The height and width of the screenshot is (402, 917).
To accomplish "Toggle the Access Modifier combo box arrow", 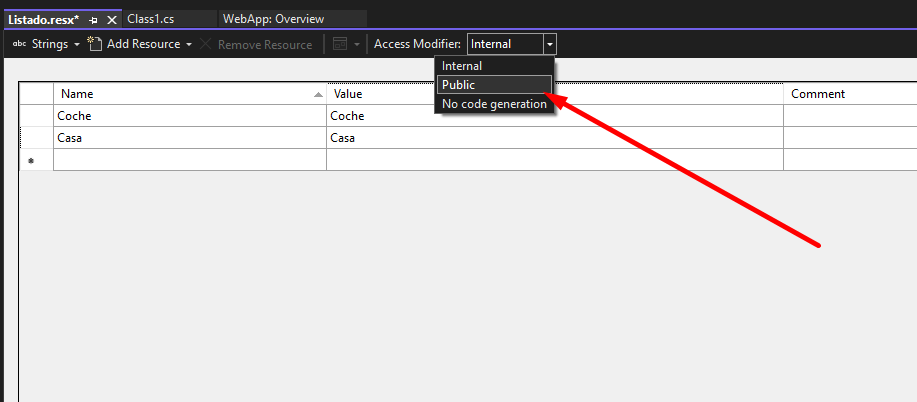I will [x=549, y=44].
